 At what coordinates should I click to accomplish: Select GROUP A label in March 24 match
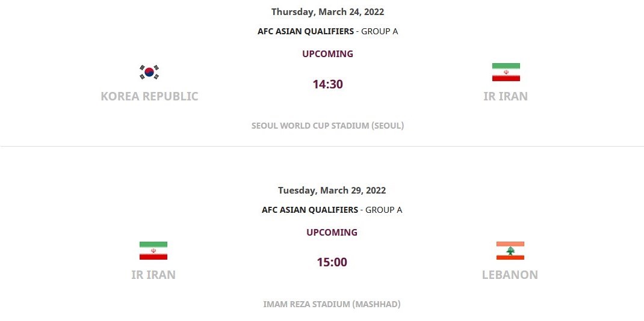coord(379,32)
